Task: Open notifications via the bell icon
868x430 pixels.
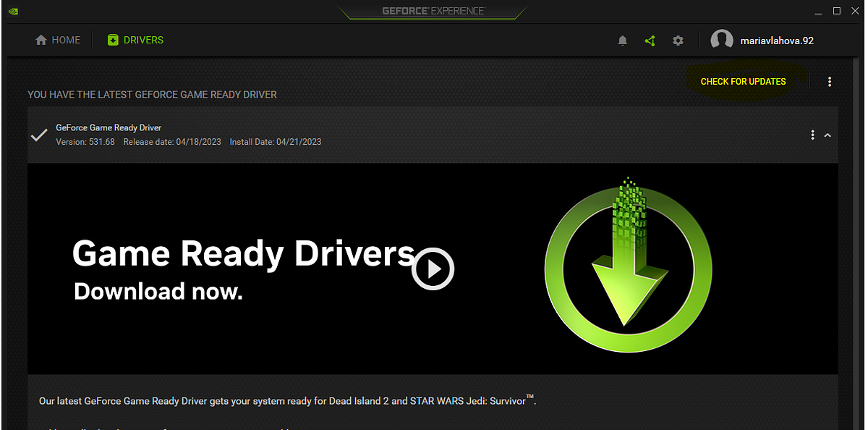Action: click(x=622, y=41)
